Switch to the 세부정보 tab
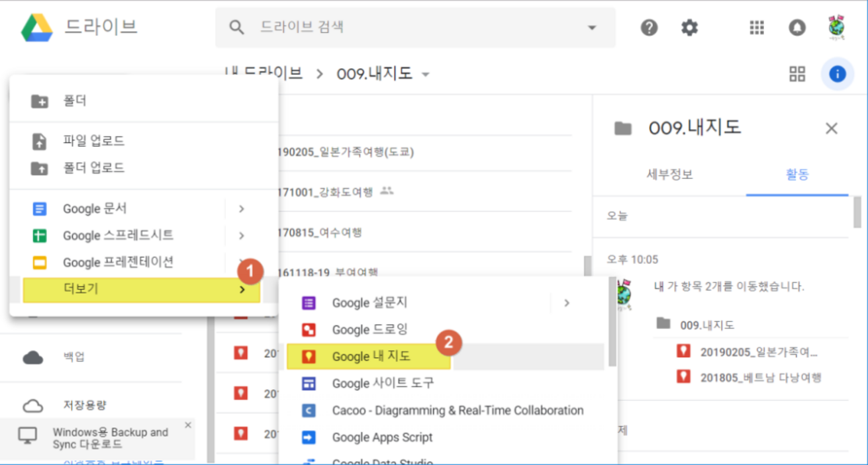 click(x=669, y=175)
